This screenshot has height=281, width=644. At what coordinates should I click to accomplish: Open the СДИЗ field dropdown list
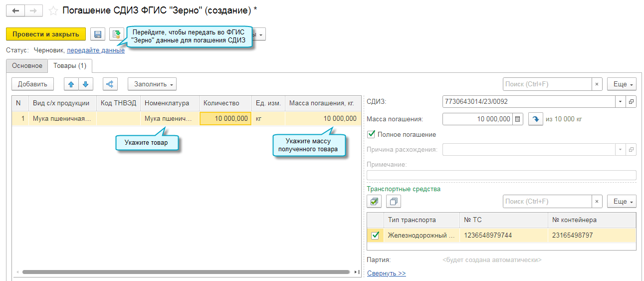pyautogui.click(x=621, y=102)
